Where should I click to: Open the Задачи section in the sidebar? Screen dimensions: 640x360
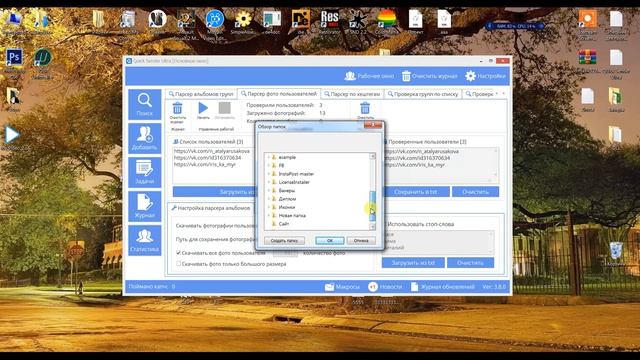(x=144, y=173)
